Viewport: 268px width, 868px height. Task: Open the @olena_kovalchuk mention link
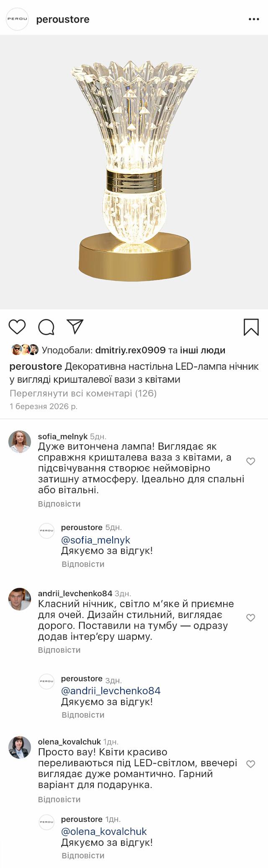(104, 832)
